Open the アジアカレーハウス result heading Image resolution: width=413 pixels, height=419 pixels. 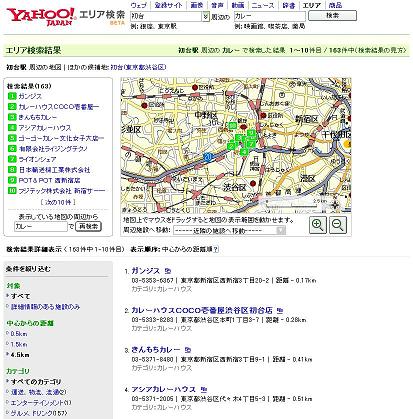click(x=164, y=389)
